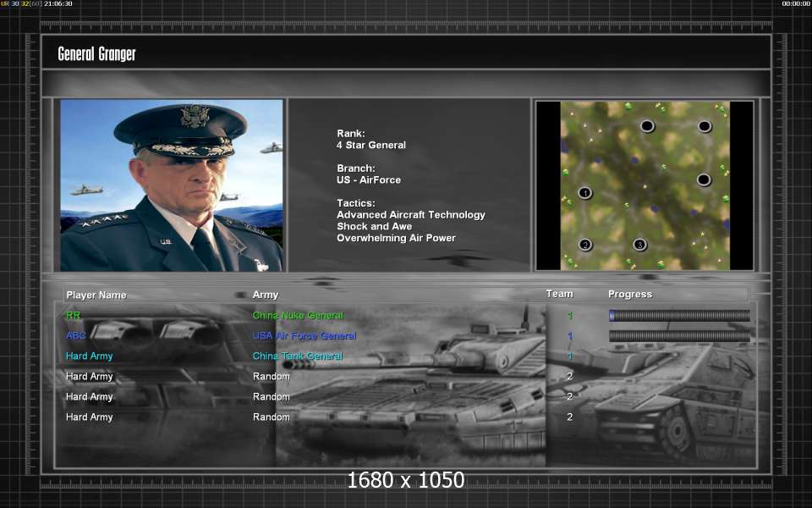Click the "Progress" column header

(x=630, y=295)
